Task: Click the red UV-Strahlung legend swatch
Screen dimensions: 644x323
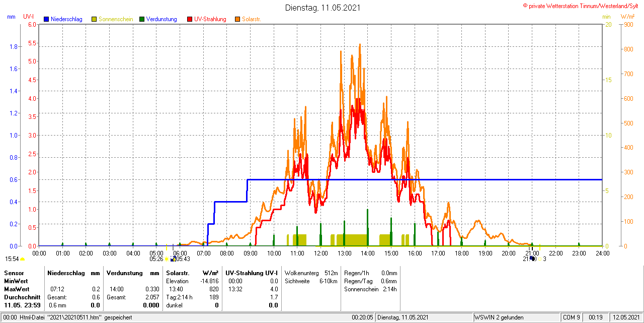Action: pyautogui.click(x=190, y=19)
